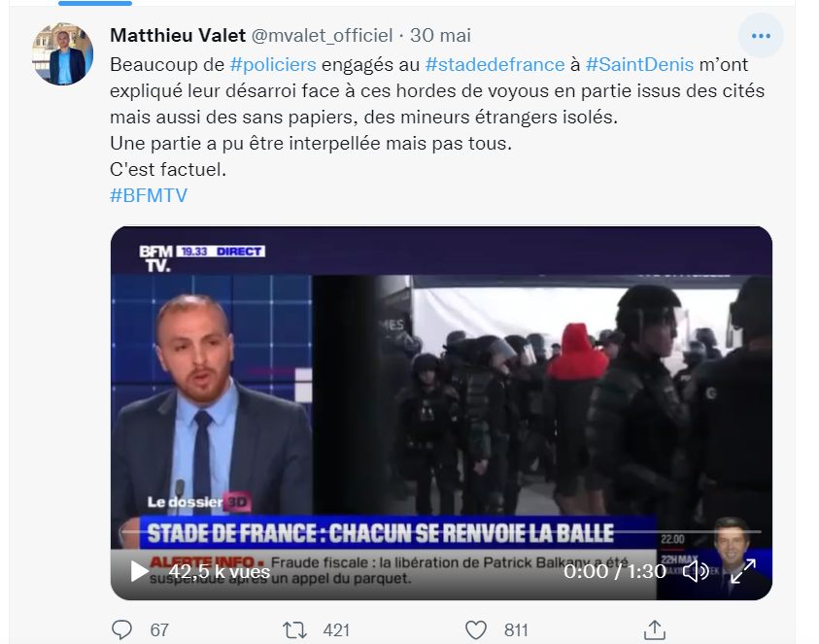
Task: Open the @mvalet_officiel handle link
Action: [322, 36]
